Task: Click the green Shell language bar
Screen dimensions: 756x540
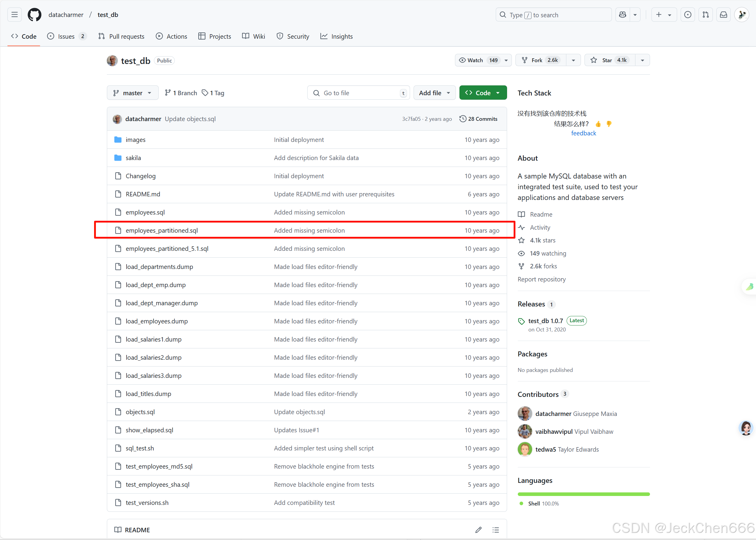Action: (583, 494)
